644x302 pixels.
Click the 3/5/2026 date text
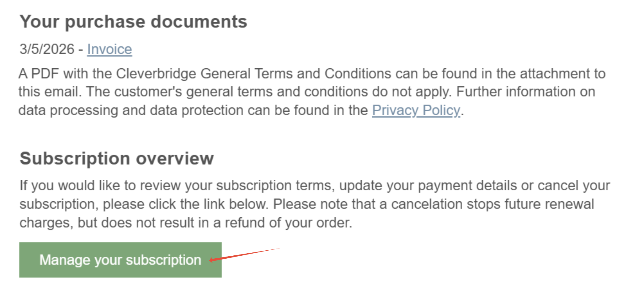(47, 49)
